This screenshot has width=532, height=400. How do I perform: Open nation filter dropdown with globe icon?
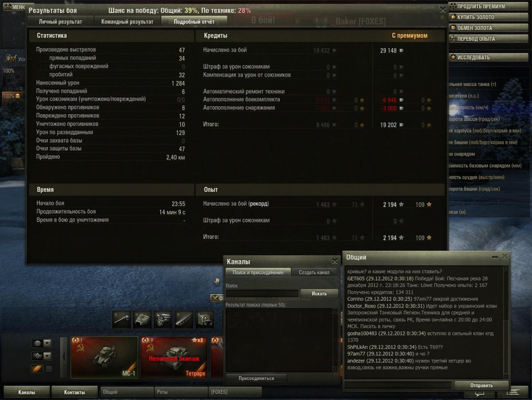pyautogui.click(x=41, y=343)
